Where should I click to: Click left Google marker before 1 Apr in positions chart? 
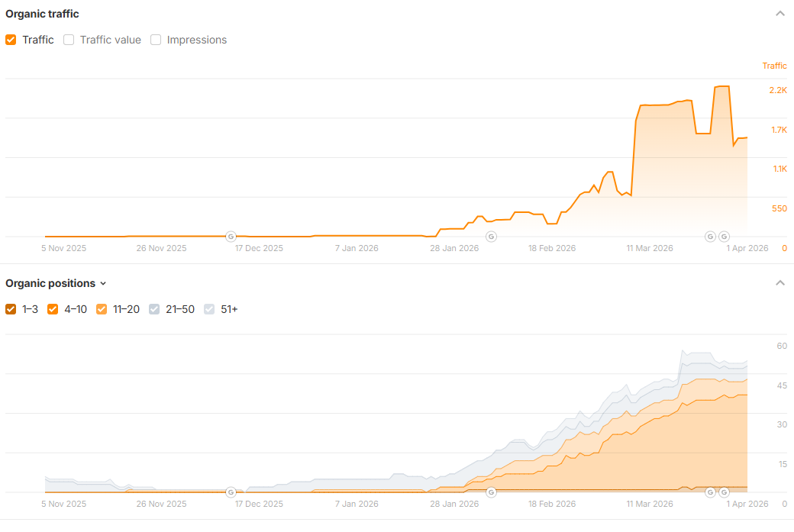coord(710,492)
